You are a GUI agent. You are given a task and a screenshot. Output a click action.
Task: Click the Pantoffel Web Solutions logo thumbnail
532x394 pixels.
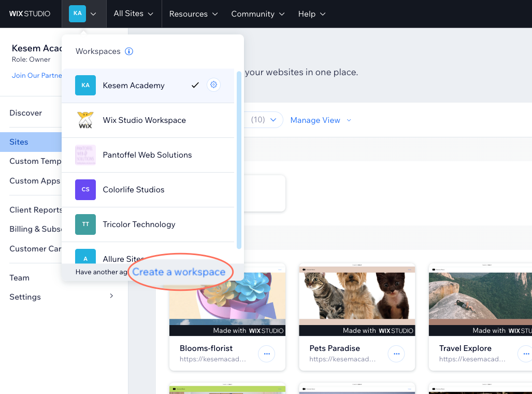point(85,155)
